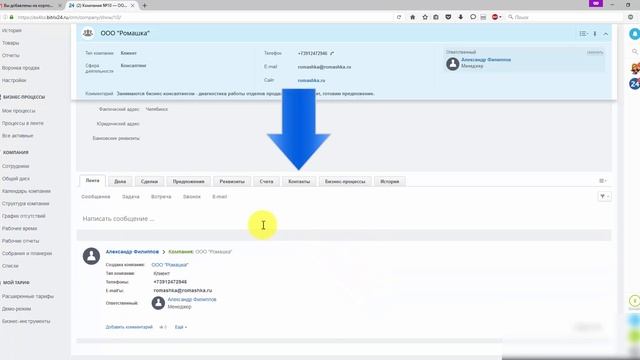Select the Встреча post type
The height and width of the screenshot is (360, 640).
(x=161, y=197)
